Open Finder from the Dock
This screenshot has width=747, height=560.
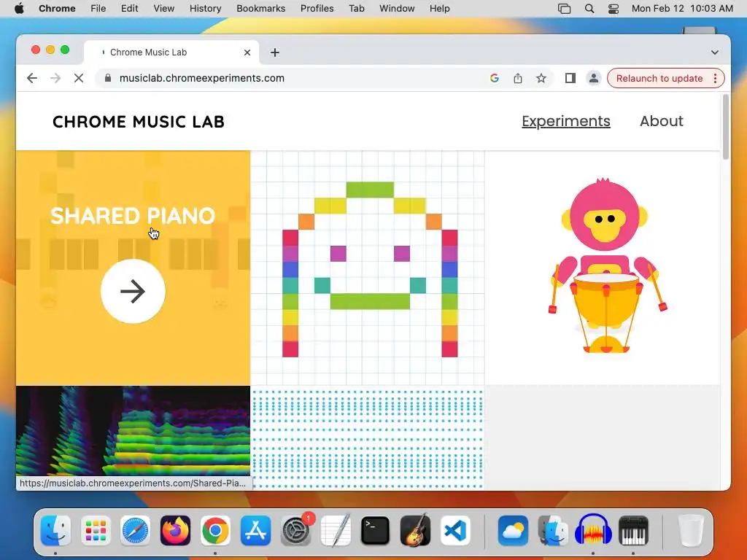[55, 531]
